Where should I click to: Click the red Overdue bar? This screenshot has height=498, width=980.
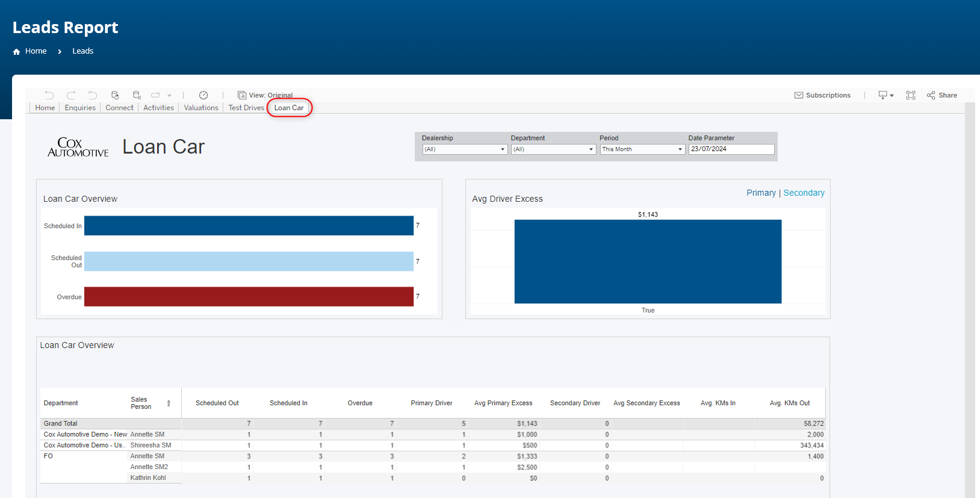coord(249,297)
